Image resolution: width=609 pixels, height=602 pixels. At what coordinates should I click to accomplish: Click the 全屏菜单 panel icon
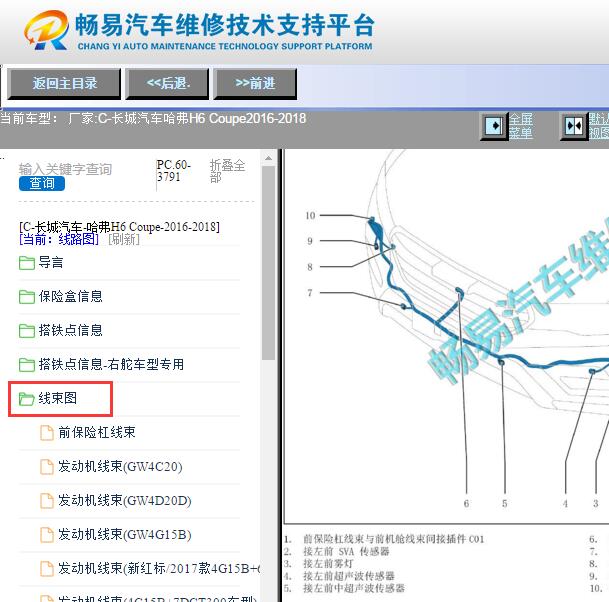click(494, 126)
